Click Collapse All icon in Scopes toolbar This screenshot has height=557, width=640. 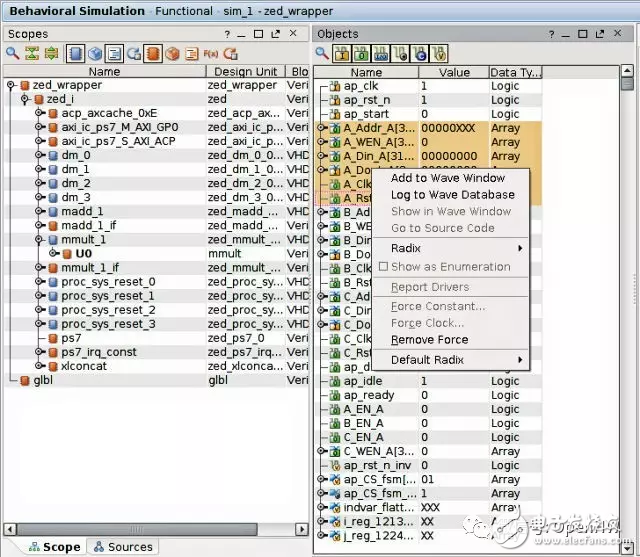tap(31, 53)
